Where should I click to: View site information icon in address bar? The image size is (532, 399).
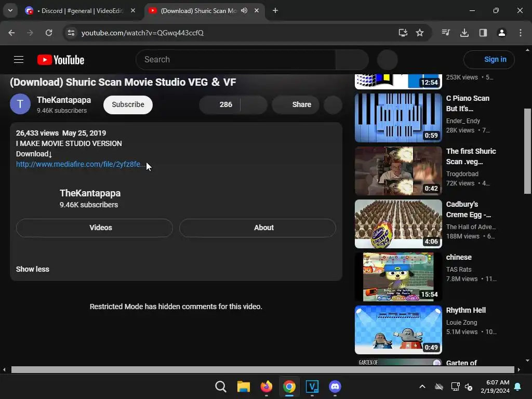71,33
